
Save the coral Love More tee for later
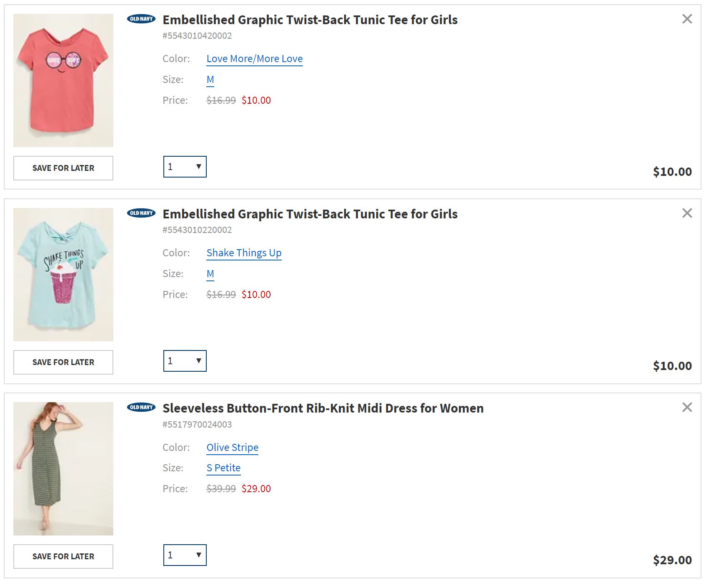coord(63,168)
